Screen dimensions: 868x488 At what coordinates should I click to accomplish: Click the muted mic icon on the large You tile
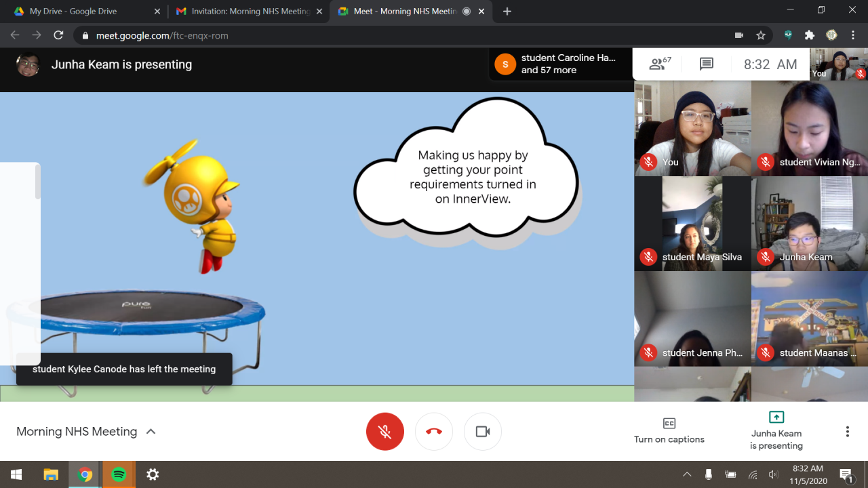[x=649, y=162]
